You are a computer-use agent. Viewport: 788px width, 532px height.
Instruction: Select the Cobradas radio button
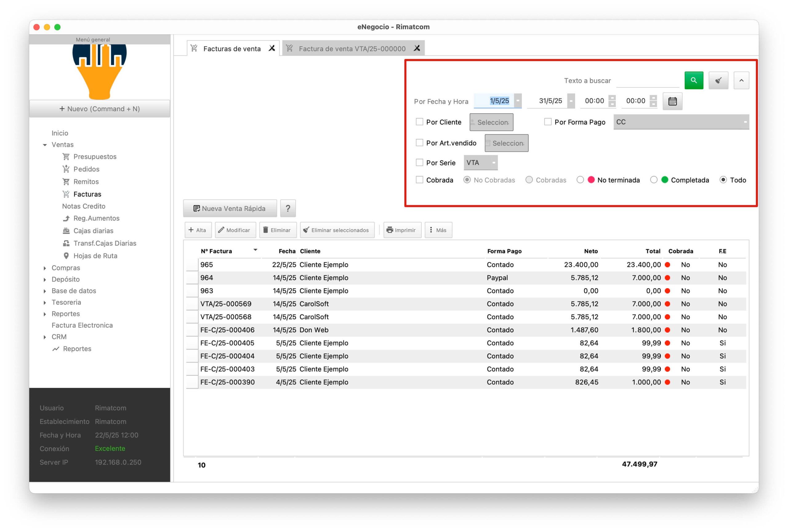(x=529, y=180)
